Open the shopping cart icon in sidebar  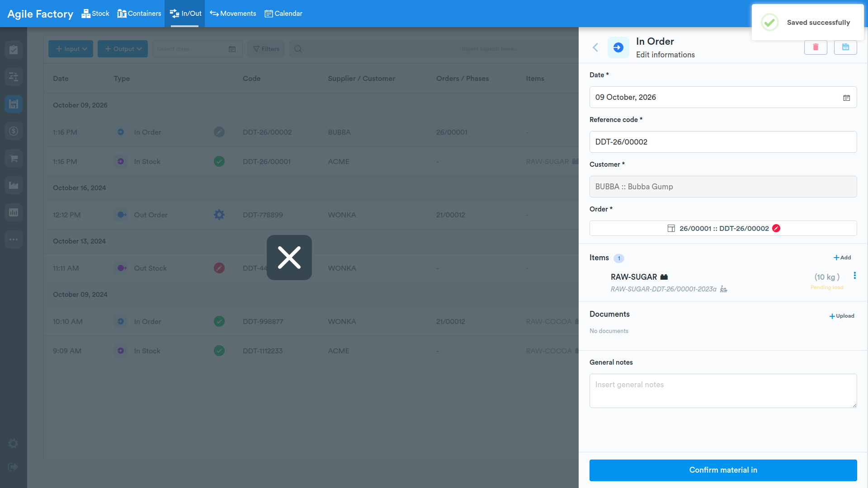pyautogui.click(x=14, y=158)
